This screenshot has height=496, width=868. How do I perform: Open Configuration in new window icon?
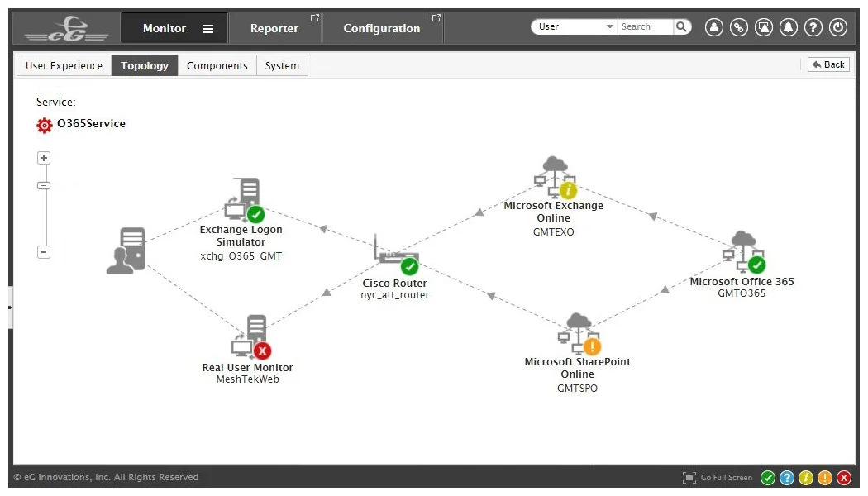click(x=436, y=18)
